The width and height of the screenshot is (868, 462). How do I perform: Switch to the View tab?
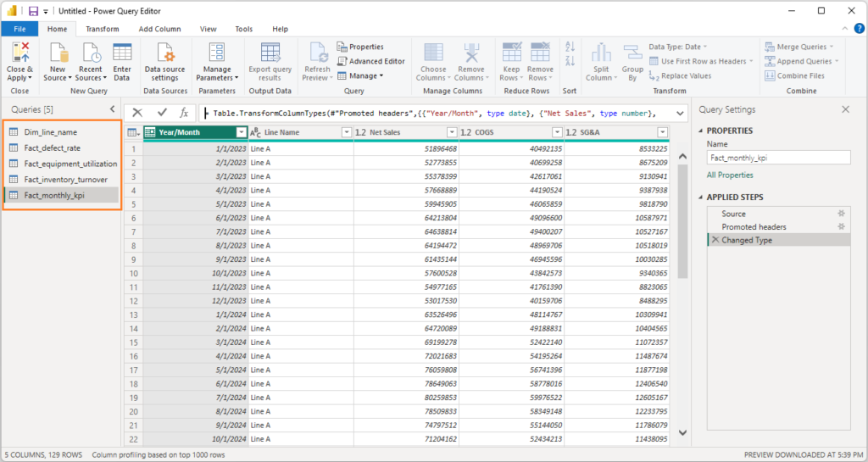pos(209,29)
